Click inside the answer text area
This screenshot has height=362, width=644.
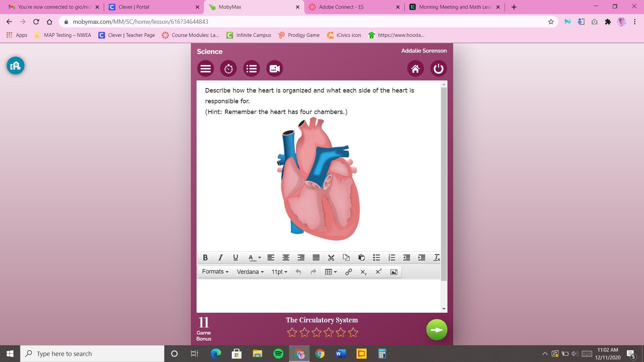tap(319, 296)
